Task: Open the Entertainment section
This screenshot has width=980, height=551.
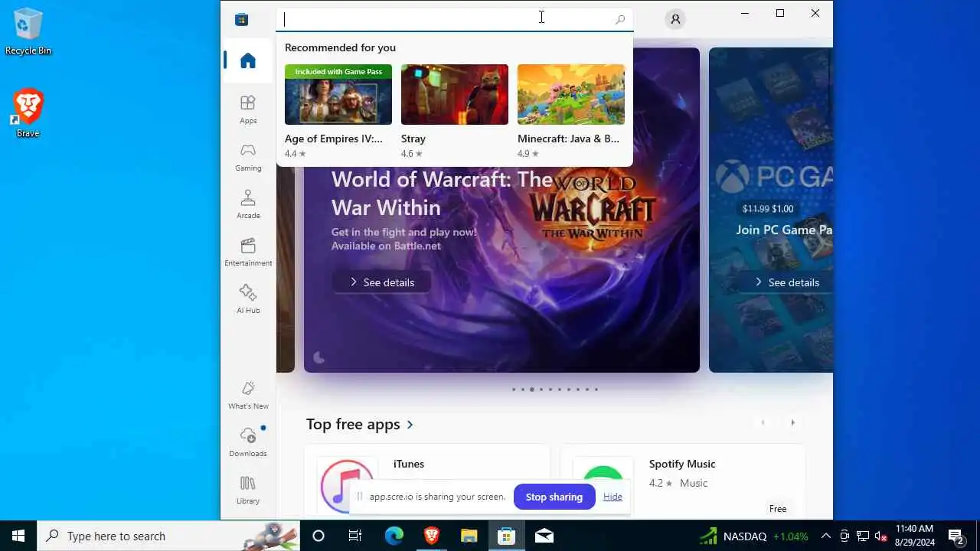Action: click(248, 252)
